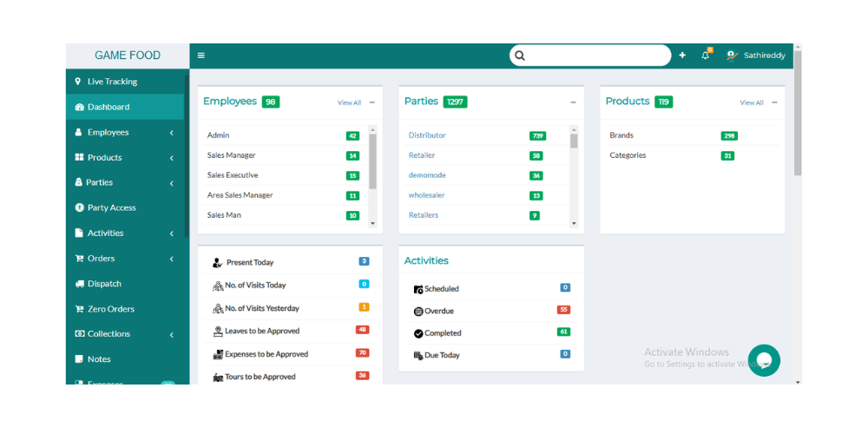Click the main page vertical scrollbar
This screenshot has width=868, height=434.
(x=798, y=114)
